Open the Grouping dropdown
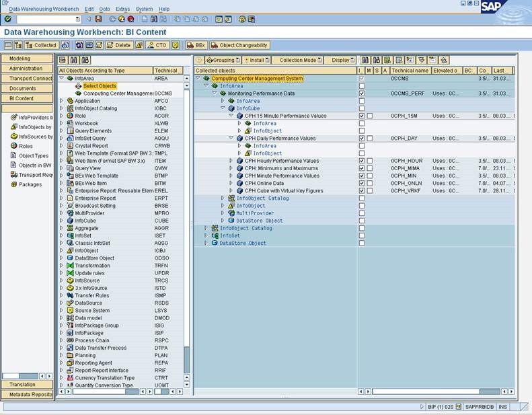Image resolution: width=532 pixels, height=415 pixels. [x=223, y=60]
